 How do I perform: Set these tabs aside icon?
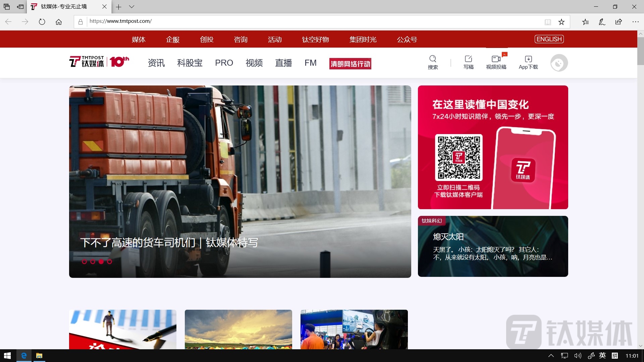(x=20, y=7)
